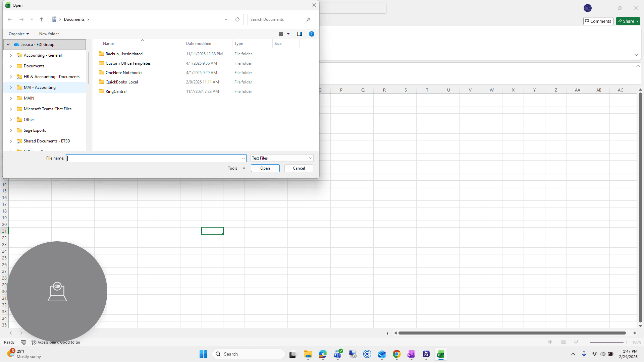Open Google Chrome from the taskbar
Screen dimensions: 644x362
(397, 354)
